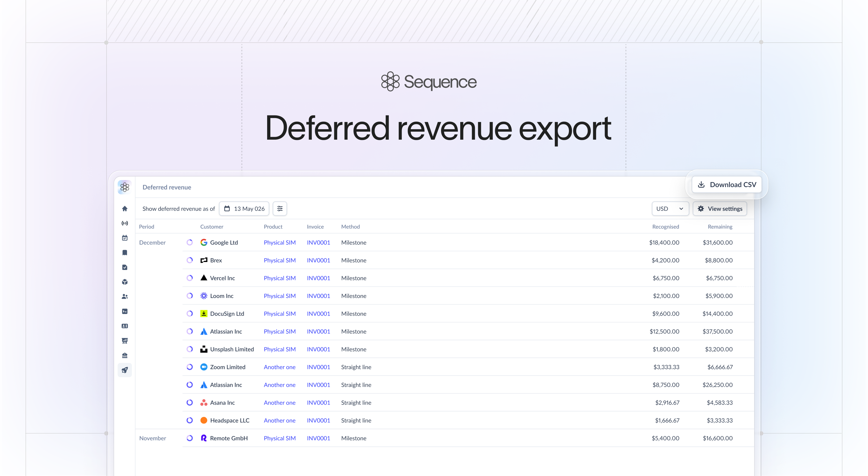Open the receipt invoices sidebar icon
The width and height of the screenshot is (868, 476).
125,252
